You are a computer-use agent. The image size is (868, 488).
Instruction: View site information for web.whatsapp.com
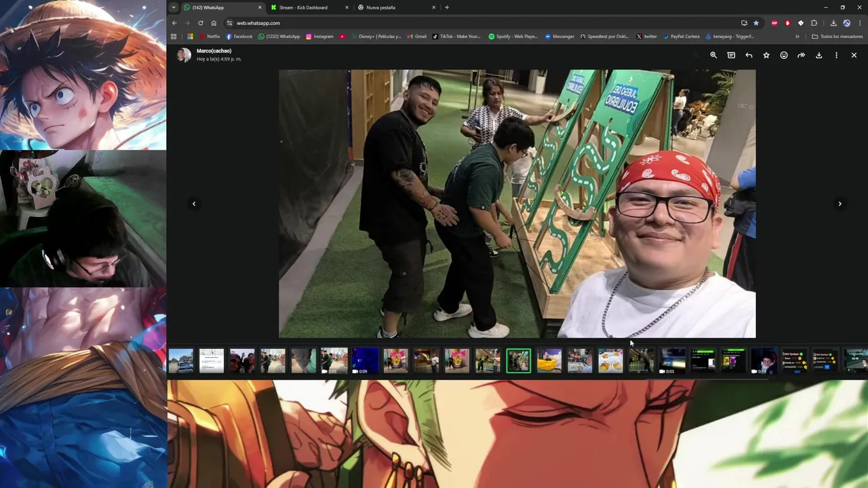(229, 23)
